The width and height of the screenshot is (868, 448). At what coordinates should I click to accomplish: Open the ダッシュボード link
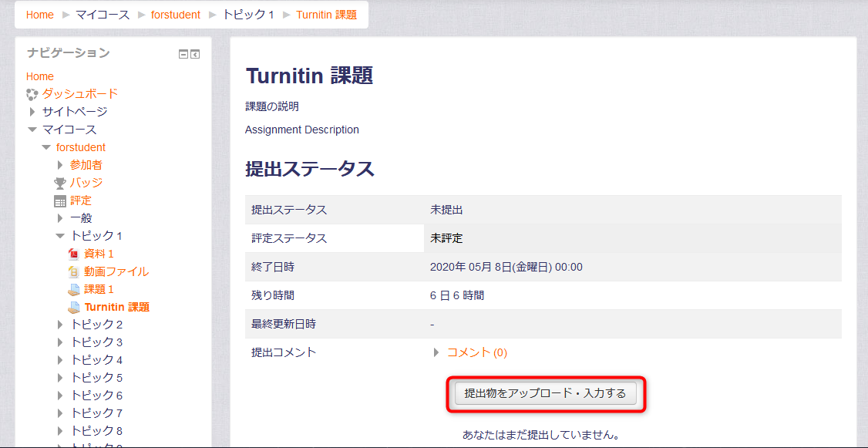[79, 94]
